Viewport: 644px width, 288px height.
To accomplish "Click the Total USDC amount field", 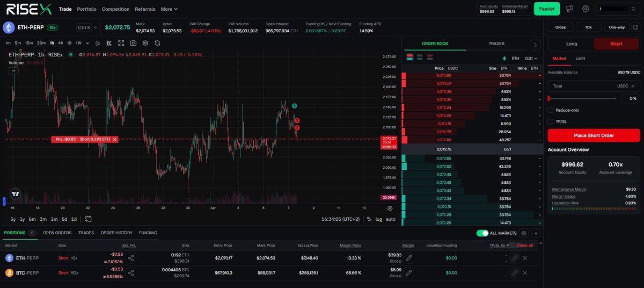I will [x=594, y=86].
